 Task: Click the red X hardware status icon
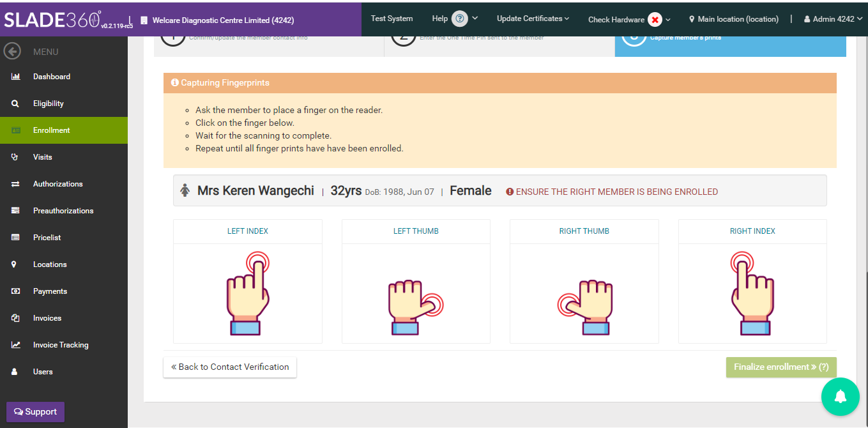(655, 19)
